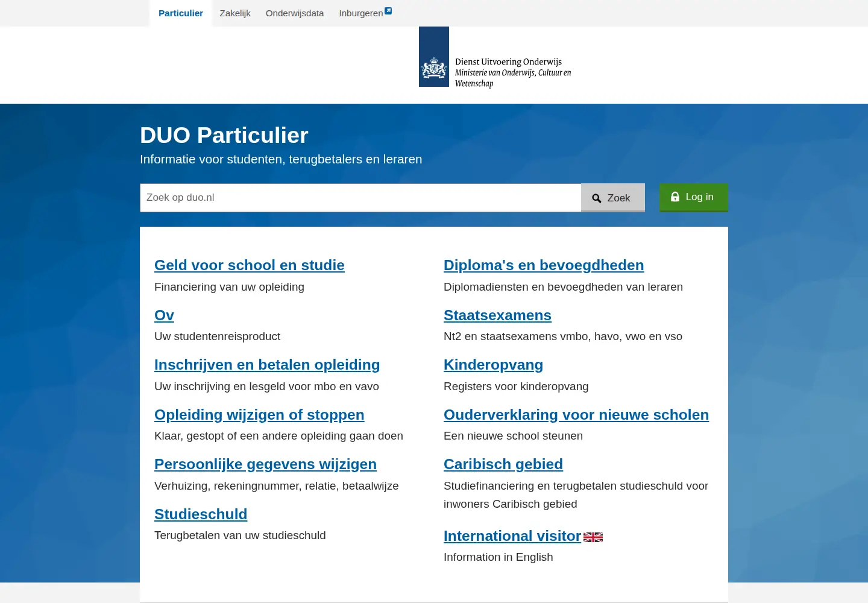Switch to the Zakelijk tab
Image resolution: width=868 pixels, height=603 pixels.
pos(235,13)
